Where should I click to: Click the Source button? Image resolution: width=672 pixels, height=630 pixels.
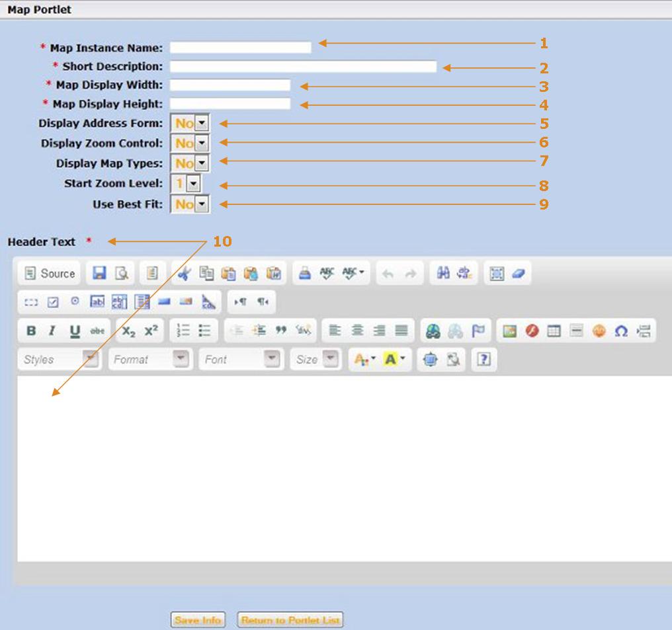[50, 273]
